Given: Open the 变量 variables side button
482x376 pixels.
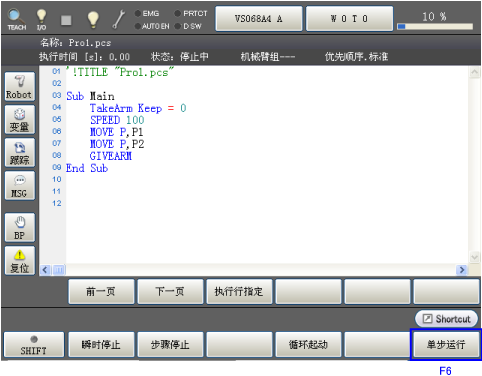Looking at the screenshot, I should [20, 120].
